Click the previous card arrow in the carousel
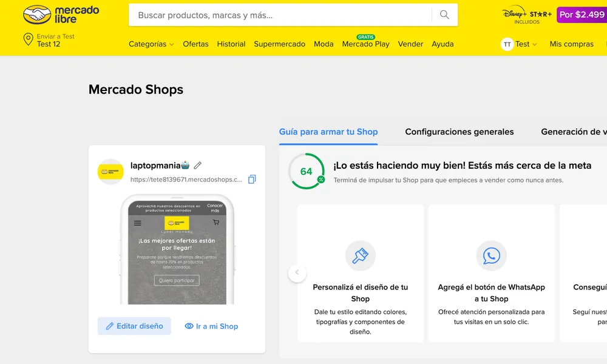Viewport: 607px width, 364px height. pos(297,272)
